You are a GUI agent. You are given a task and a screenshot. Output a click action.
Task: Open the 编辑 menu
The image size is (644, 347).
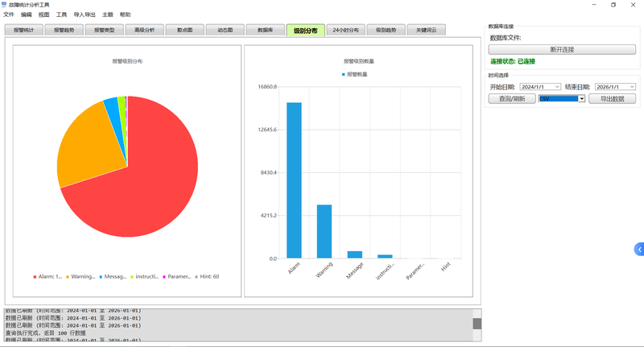coord(27,14)
